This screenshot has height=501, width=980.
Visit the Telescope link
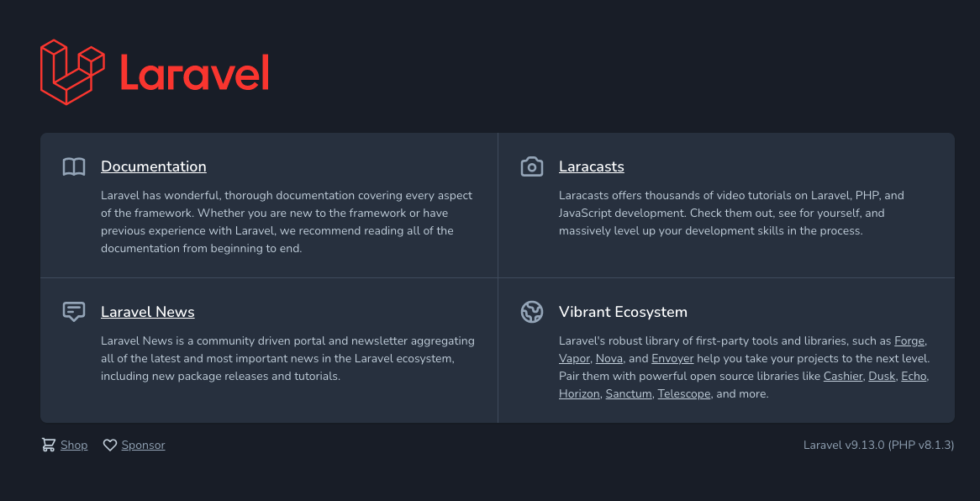coord(684,393)
